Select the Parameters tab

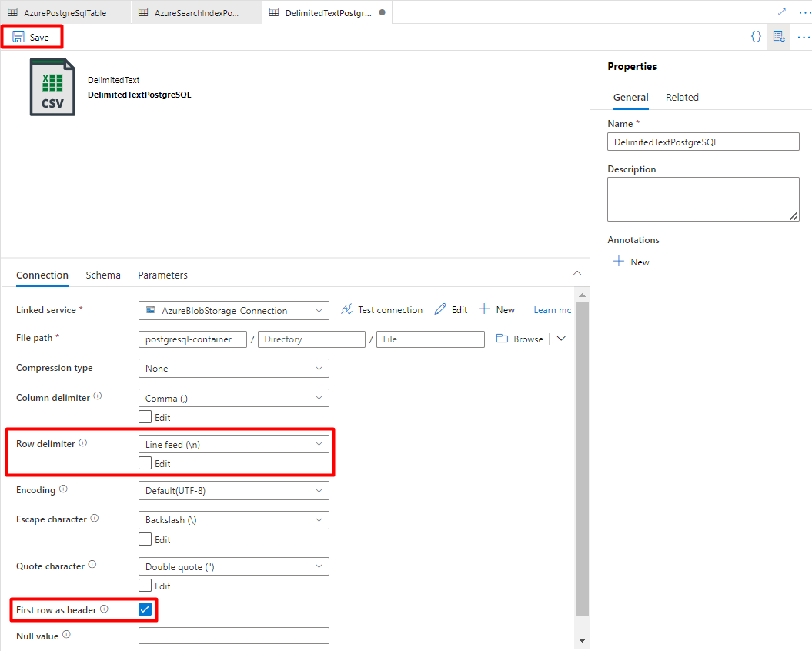coord(162,275)
